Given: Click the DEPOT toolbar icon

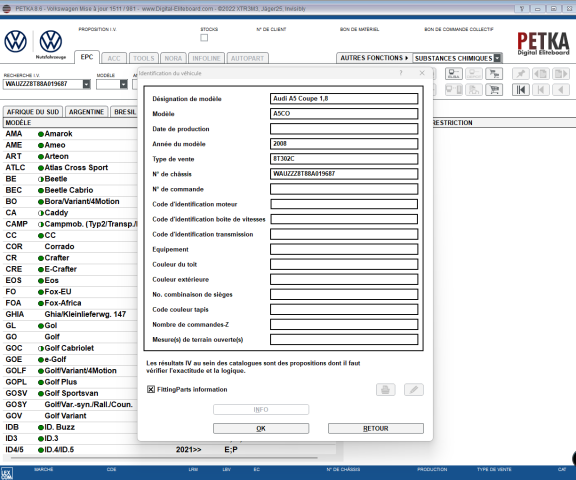Looking at the screenshot, I should (x=474, y=74).
